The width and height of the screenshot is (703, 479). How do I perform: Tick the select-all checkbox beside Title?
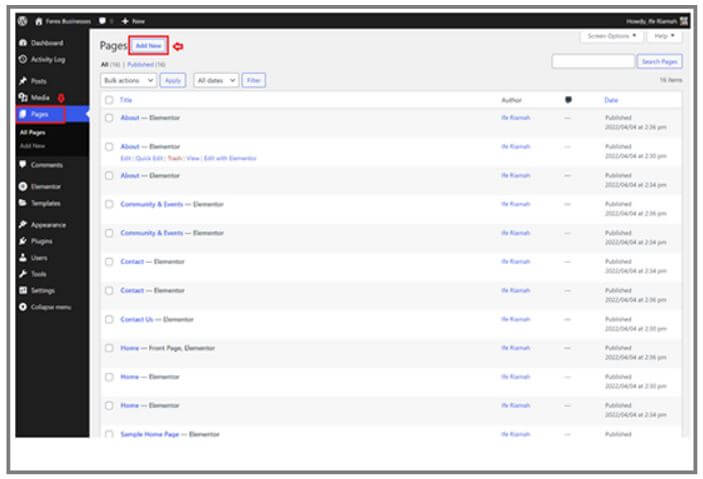(x=109, y=100)
